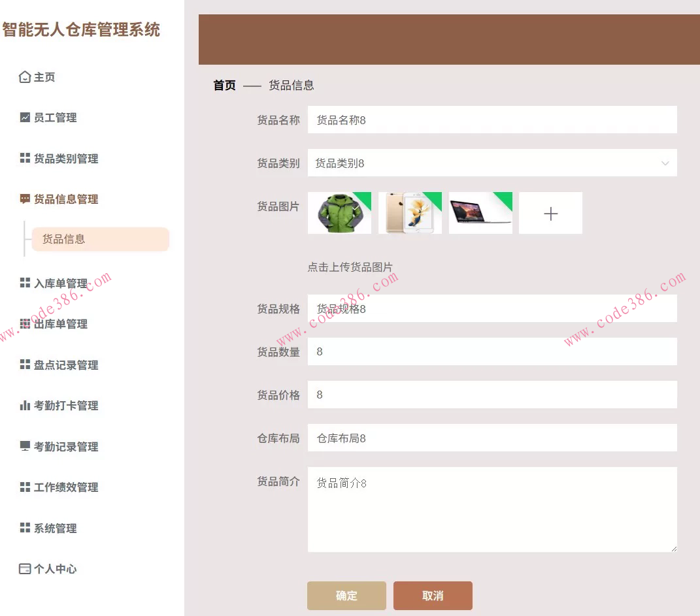Select the green jacket product thumbnail

(339, 213)
